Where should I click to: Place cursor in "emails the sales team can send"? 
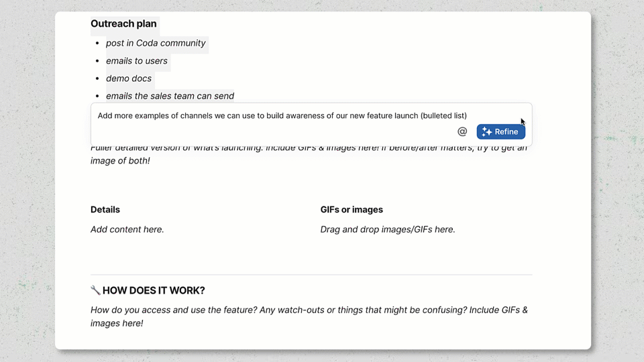click(x=170, y=96)
